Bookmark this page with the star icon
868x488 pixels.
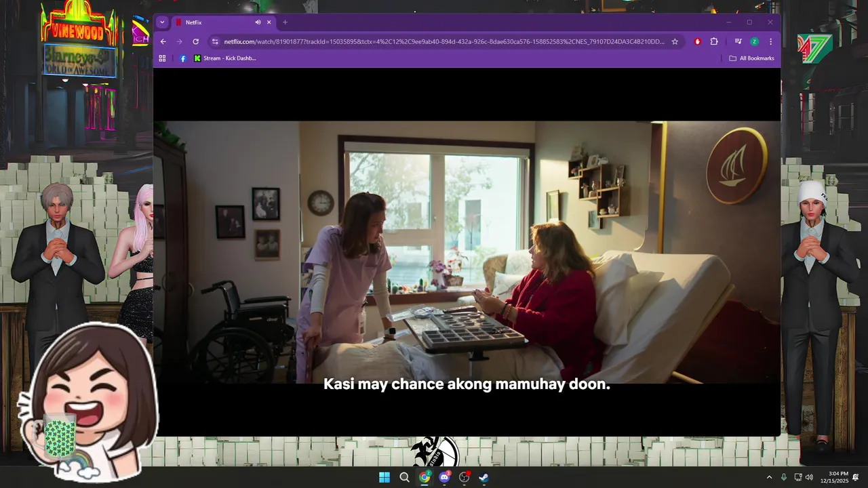675,41
